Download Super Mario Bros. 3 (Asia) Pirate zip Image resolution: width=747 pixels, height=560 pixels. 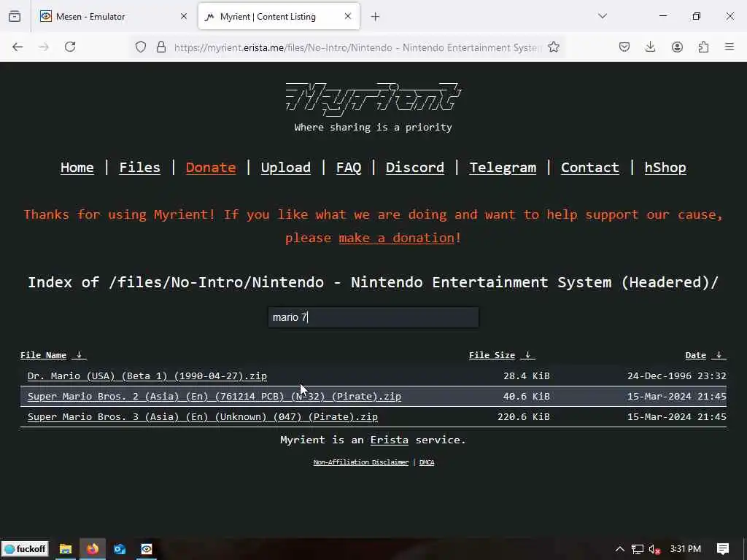click(x=203, y=416)
